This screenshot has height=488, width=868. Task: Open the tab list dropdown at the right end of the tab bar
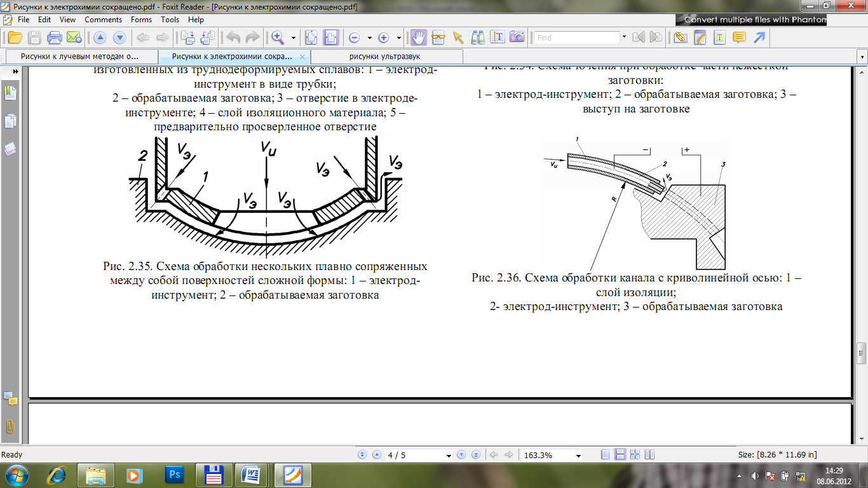[x=862, y=57]
